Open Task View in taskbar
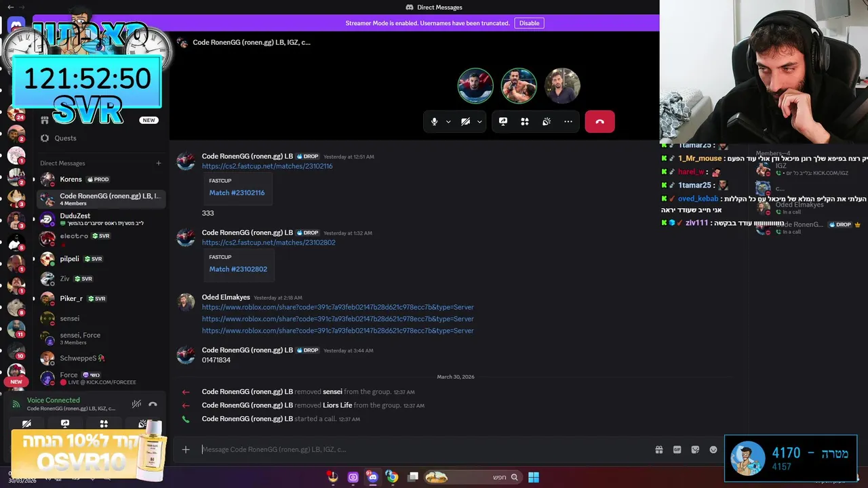 pyautogui.click(x=413, y=477)
